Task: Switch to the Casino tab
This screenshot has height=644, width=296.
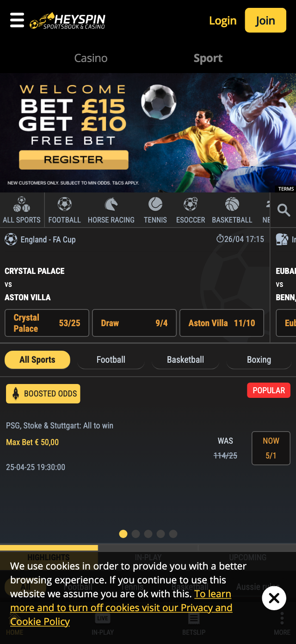Action: coord(91,58)
